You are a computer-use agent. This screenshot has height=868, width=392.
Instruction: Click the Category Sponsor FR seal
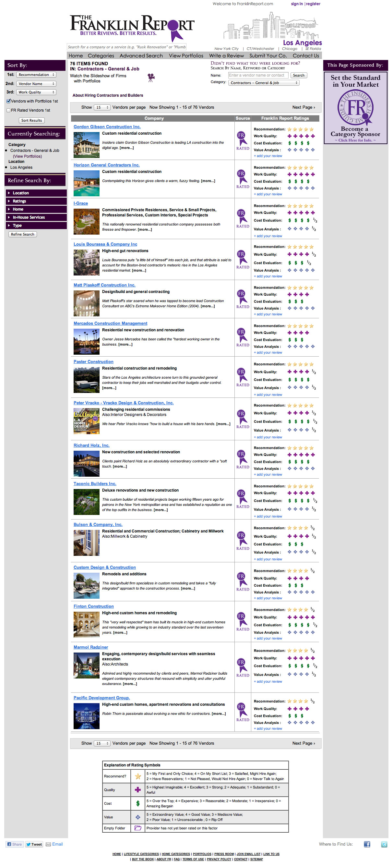[x=355, y=108]
